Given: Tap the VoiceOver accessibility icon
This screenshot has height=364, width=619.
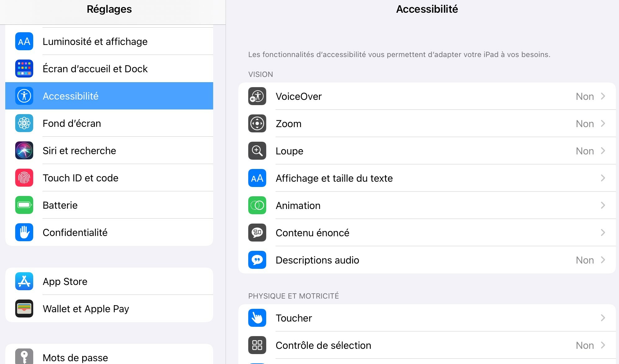Looking at the screenshot, I should click(257, 96).
